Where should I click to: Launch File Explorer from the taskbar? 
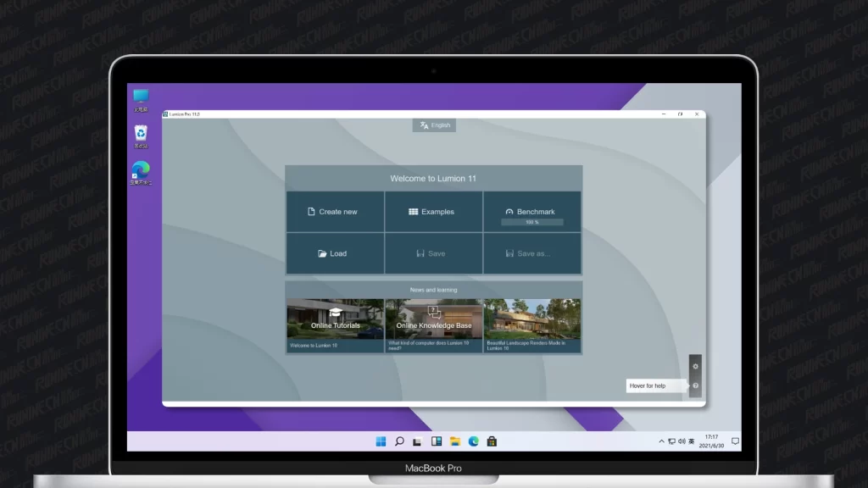(x=455, y=441)
